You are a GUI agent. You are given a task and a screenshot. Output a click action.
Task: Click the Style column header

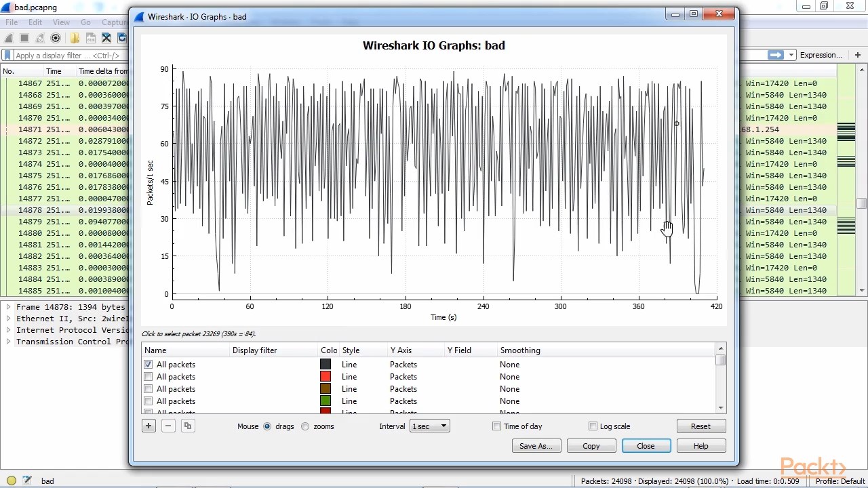351,350
